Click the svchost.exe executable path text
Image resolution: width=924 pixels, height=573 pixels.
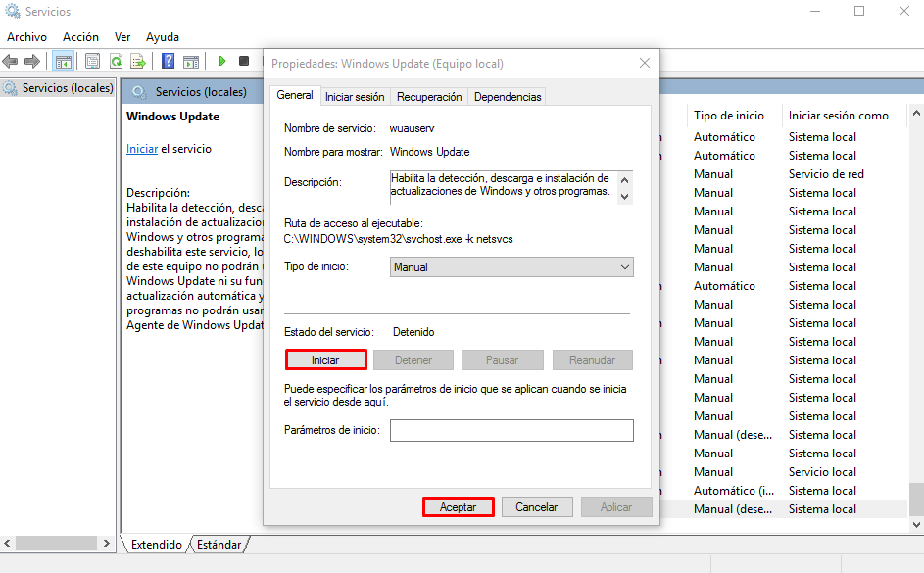(399, 239)
